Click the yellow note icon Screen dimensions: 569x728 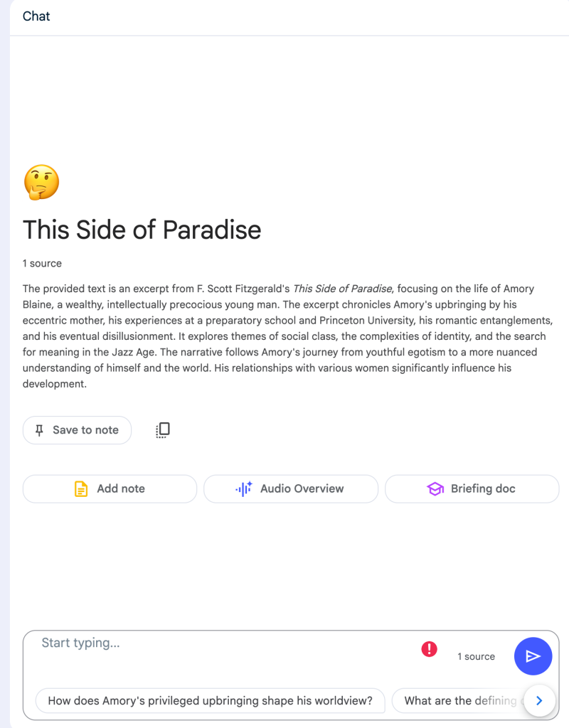click(82, 489)
